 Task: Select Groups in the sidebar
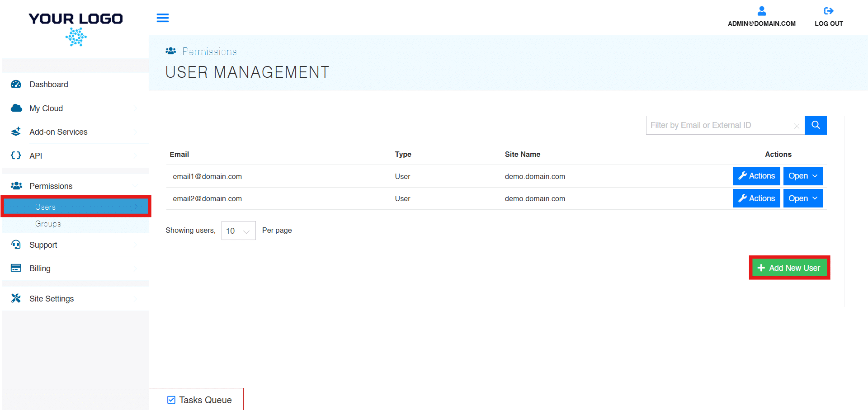click(x=48, y=224)
